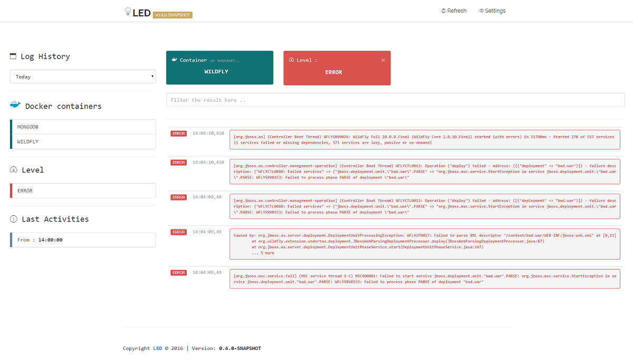The height and width of the screenshot is (364, 633).
Task: Open the Today log history dropdown
Action: tap(83, 76)
